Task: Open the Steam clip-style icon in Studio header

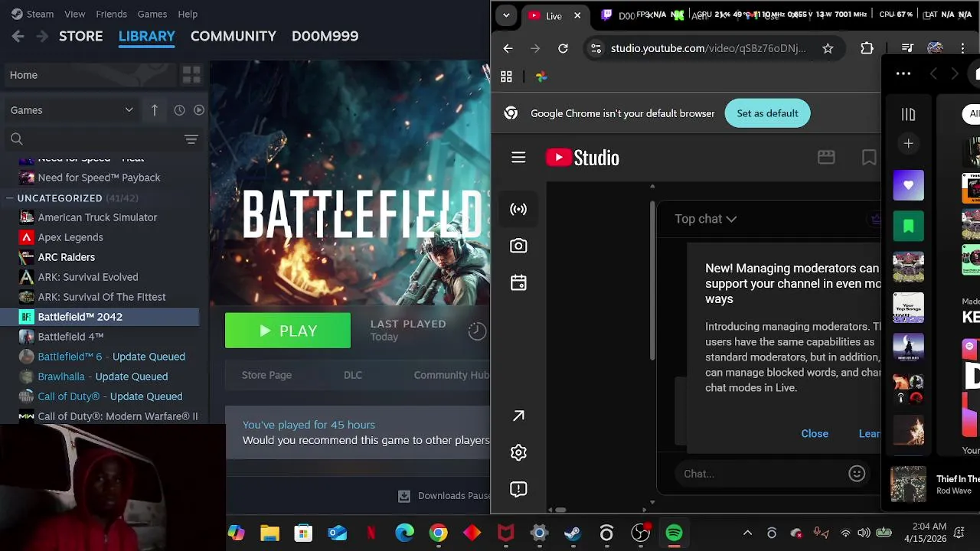Action: point(826,157)
